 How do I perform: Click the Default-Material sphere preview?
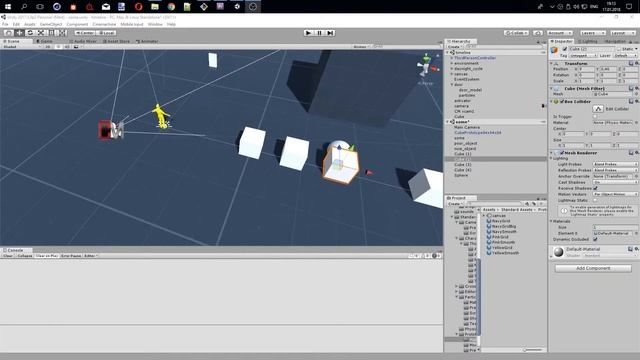(x=559, y=251)
